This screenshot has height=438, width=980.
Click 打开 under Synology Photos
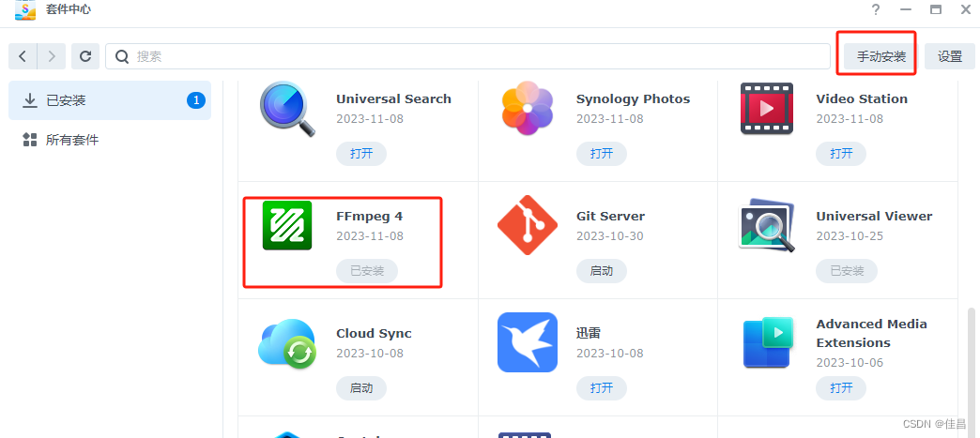coord(602,154)
